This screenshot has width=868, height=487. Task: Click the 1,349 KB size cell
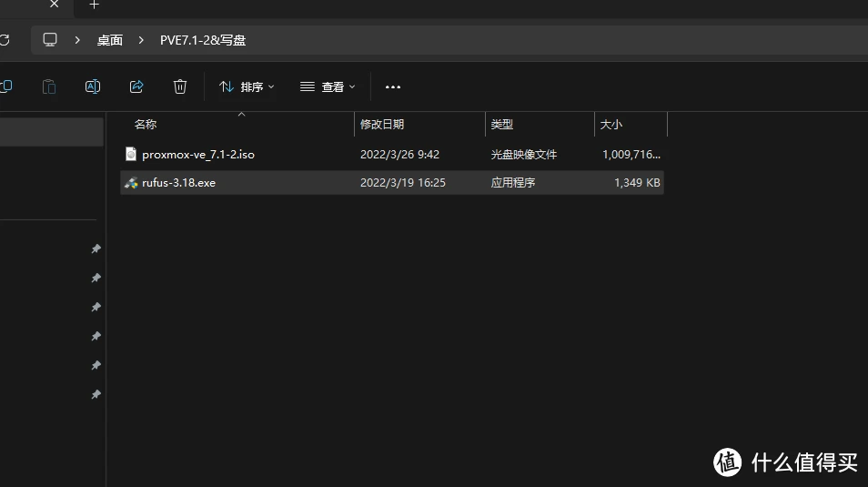(x=637, y=182)
